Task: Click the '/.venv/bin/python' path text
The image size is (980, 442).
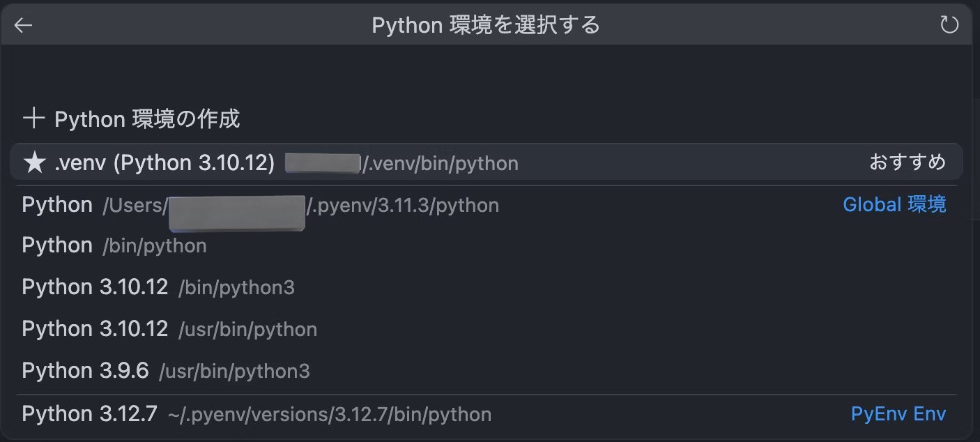Action: tap(440, 164)
